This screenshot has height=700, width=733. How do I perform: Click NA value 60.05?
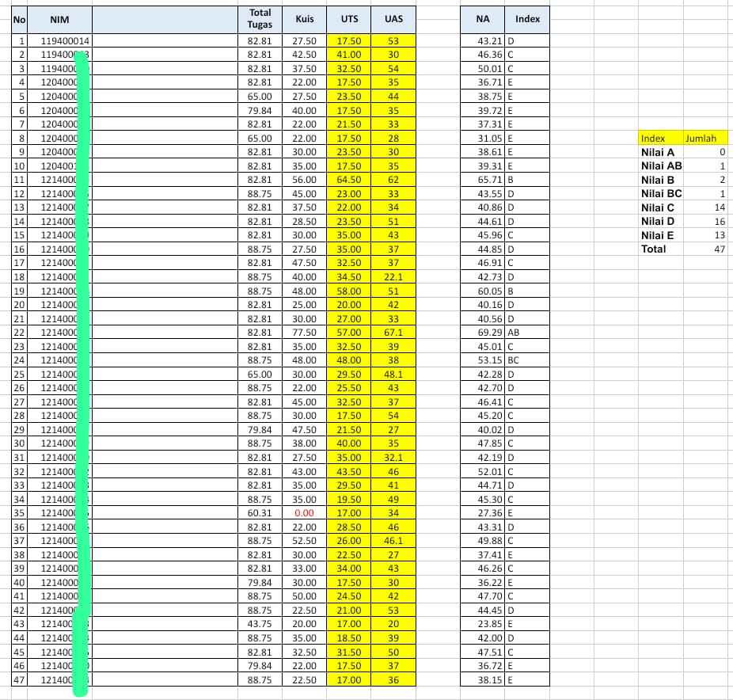(x=490, y=291)
